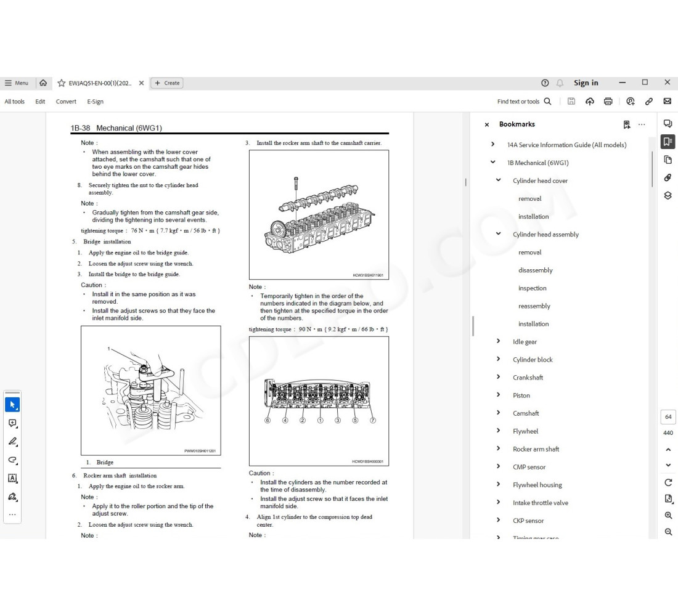Expand the Flywheel housing bookmark
This screenshot has height=616, width=678.
point(499,485)
